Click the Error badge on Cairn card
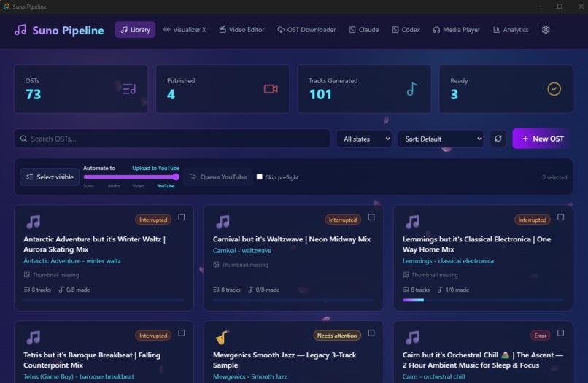The width and height of the screenshot is (588, 383). click(x=540, y=336)
